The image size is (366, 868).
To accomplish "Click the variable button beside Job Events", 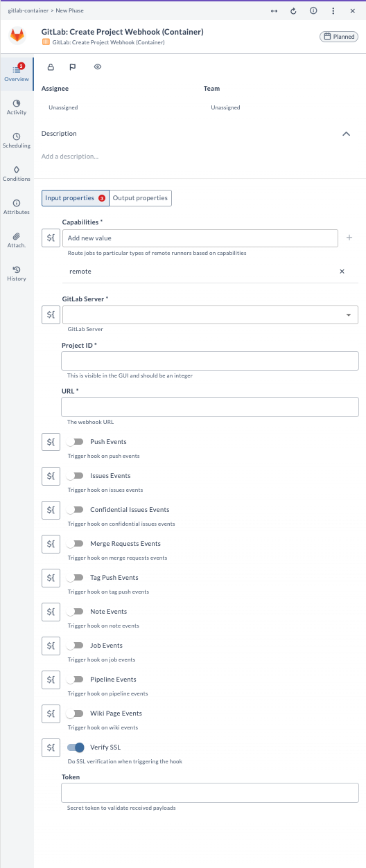I will coord(51,646).
